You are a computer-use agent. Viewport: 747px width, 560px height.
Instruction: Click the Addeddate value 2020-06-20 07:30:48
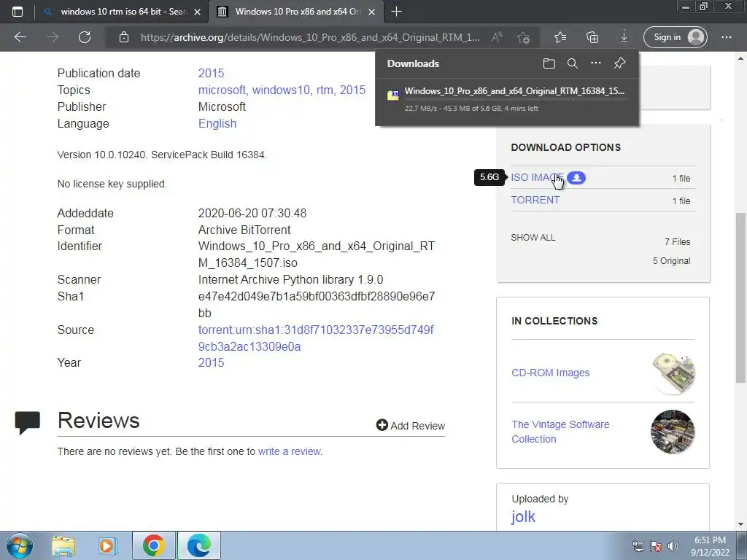[252, 214]
